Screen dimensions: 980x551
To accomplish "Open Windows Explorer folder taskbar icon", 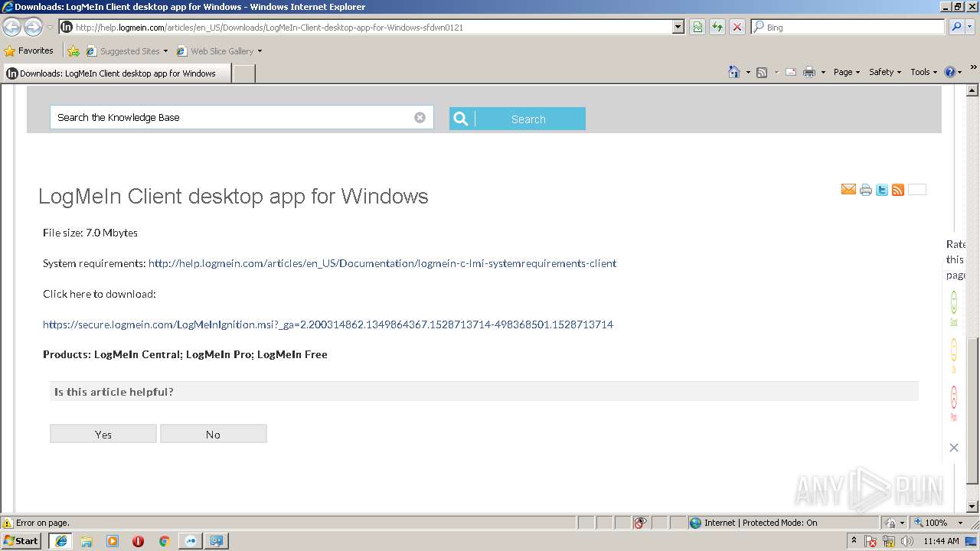I will pos(87,541).
